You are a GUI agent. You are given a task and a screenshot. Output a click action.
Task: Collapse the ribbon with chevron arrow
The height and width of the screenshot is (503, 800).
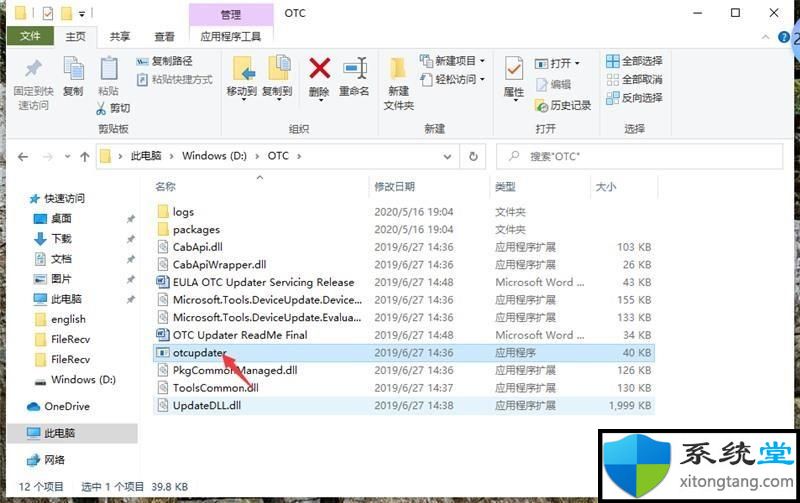(x=765, y=37)
